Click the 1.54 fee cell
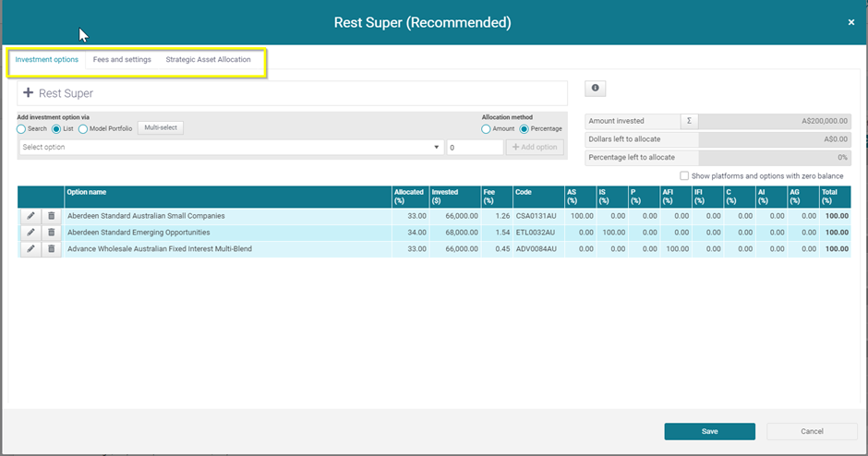 tap(497, 233)
